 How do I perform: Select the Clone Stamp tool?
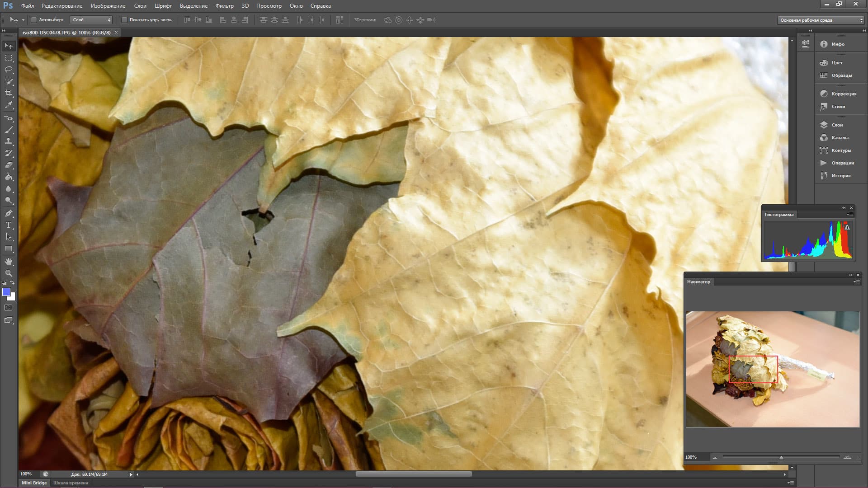coord(9,141)
